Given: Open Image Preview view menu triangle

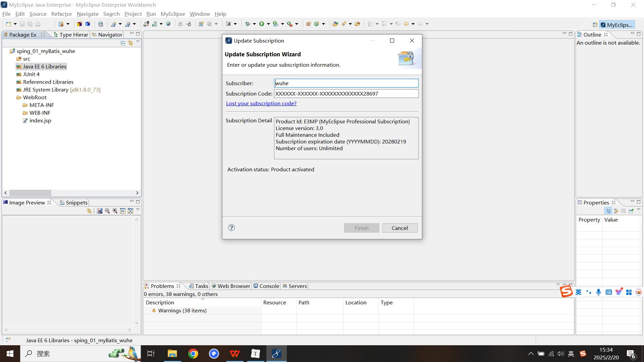Looking at the screenshot, I should click(x=138, y=210).
